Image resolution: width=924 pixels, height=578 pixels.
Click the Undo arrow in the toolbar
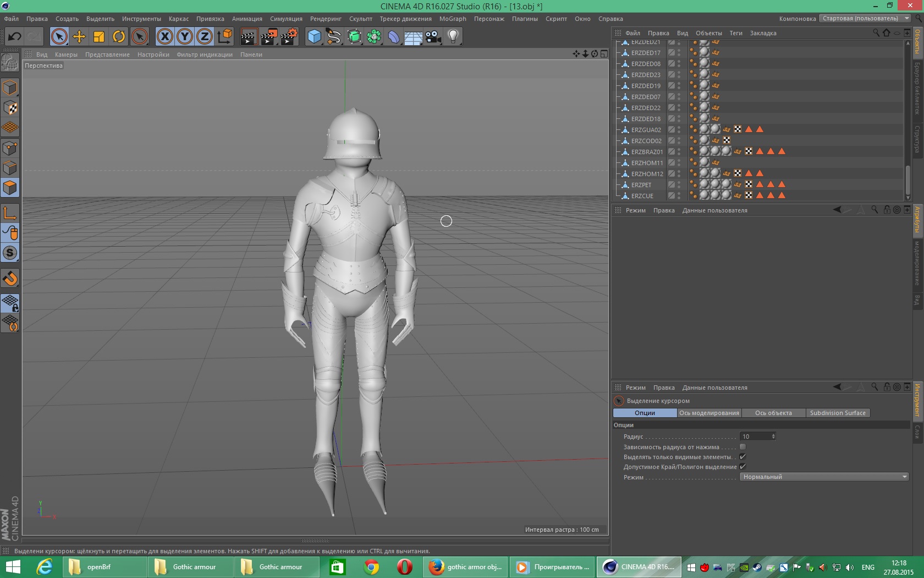click(x=14, y=37)
